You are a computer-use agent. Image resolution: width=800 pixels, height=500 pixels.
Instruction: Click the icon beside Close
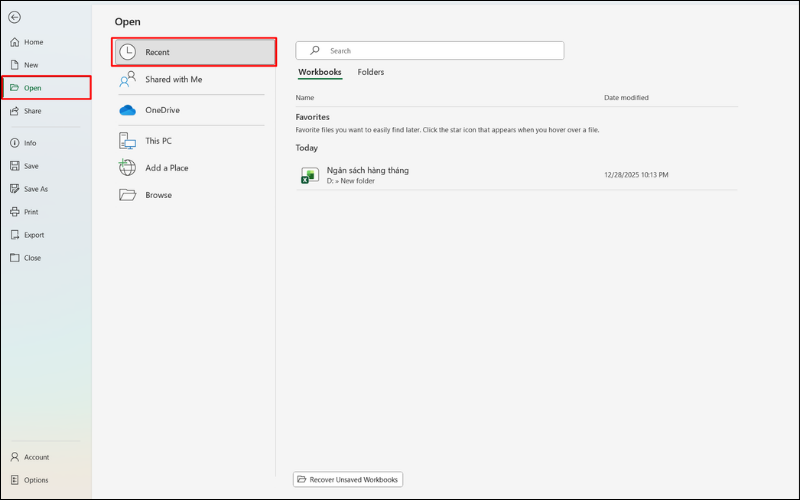pos(15,258)
